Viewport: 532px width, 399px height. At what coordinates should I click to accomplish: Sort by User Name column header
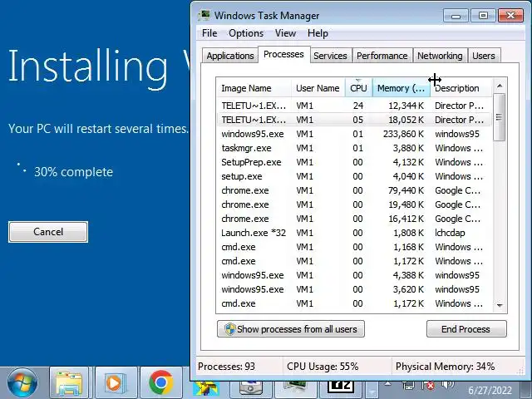pyautogui.click(x=318, y=88)
